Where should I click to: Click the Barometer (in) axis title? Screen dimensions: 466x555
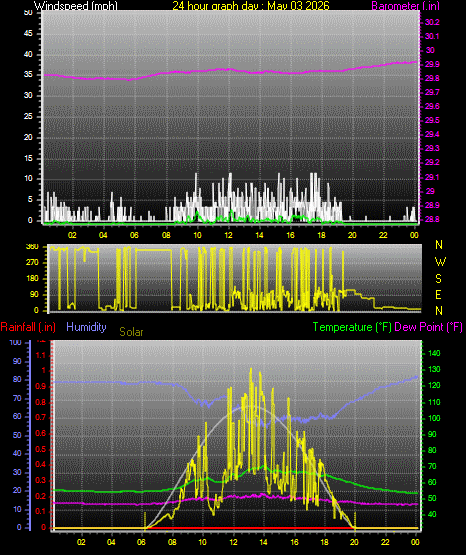click(405, 6)
